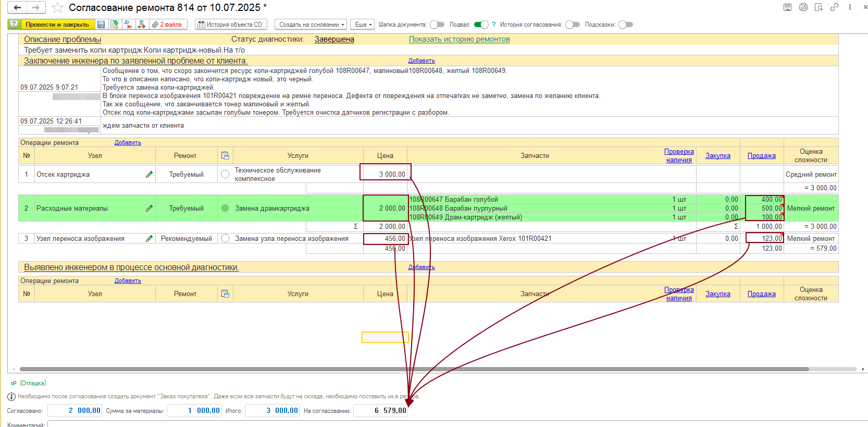Edit node 'Узел переноса изображения' with pencil icon
This screenshot has width=868, height=427.
(149, 239)
